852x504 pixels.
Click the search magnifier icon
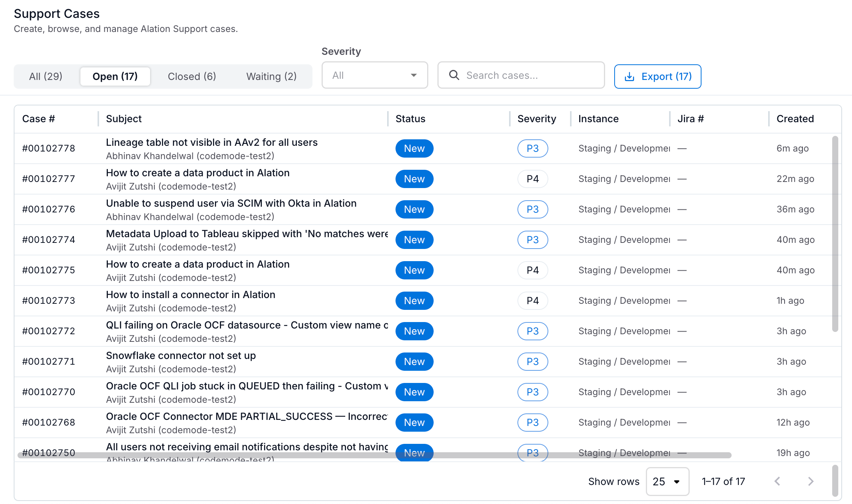point(454,75)
